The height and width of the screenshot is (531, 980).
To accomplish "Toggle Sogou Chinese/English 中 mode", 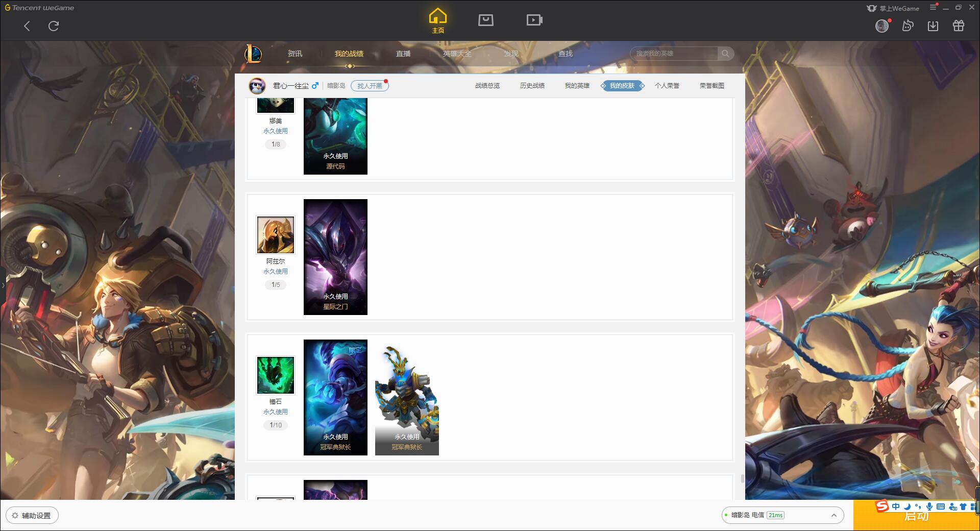I will click(896, 506).
